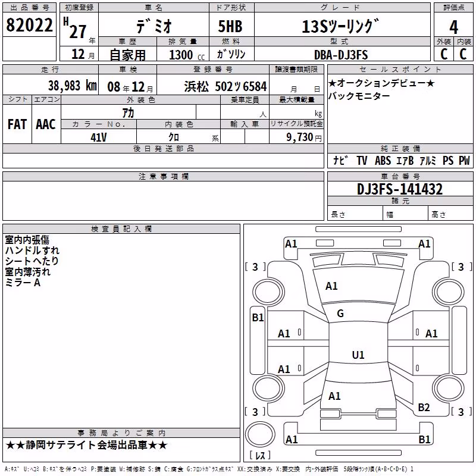
Task: Click the overall evaluation score 4
Action: point(453,27)
